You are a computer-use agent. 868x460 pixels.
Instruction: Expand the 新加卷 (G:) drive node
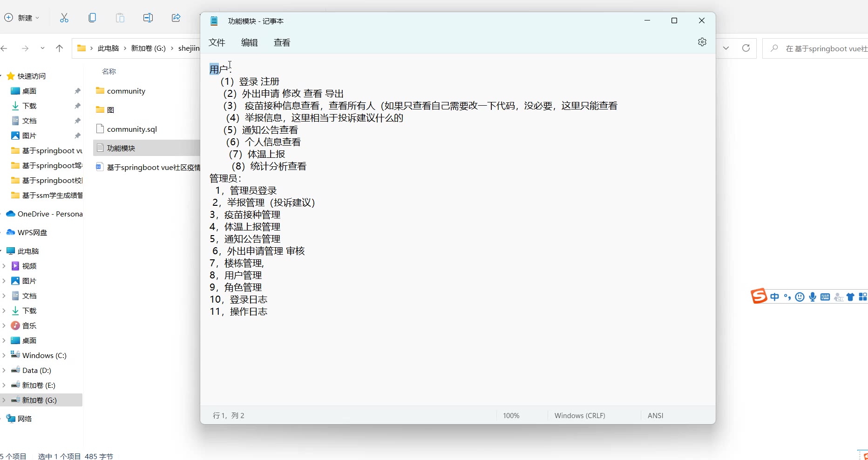coord(4,400)
